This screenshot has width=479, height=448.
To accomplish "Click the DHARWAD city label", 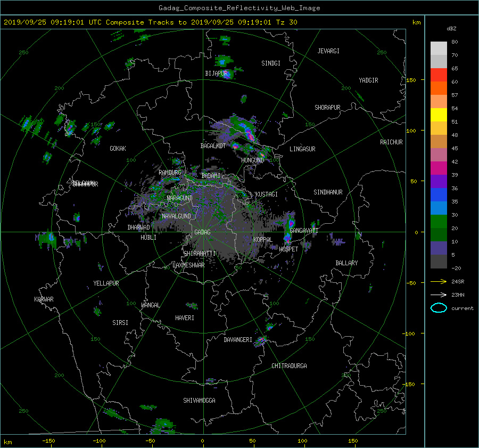I will [x=139, y=227].
